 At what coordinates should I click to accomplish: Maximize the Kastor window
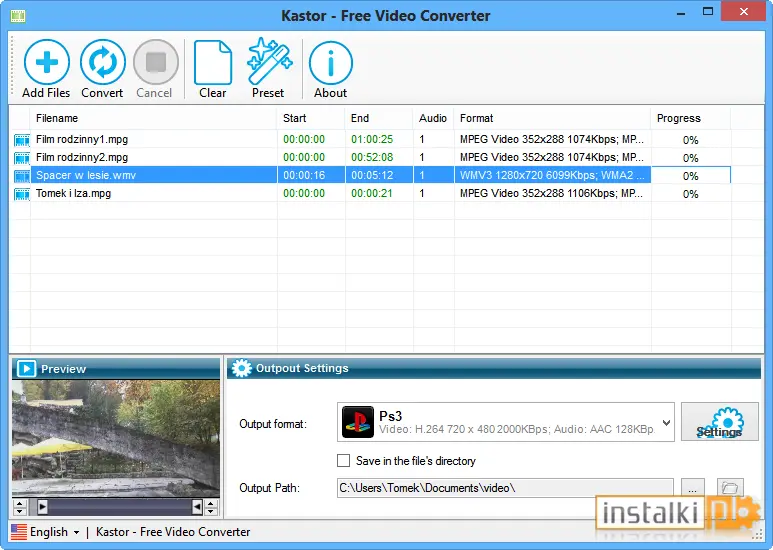(708, 12)
